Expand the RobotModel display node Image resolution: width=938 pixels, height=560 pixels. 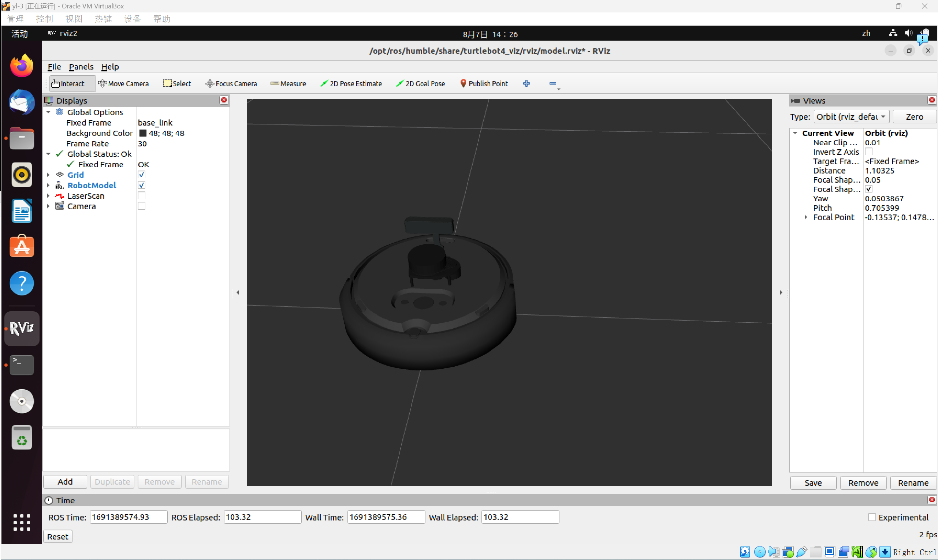coord(48,185)
